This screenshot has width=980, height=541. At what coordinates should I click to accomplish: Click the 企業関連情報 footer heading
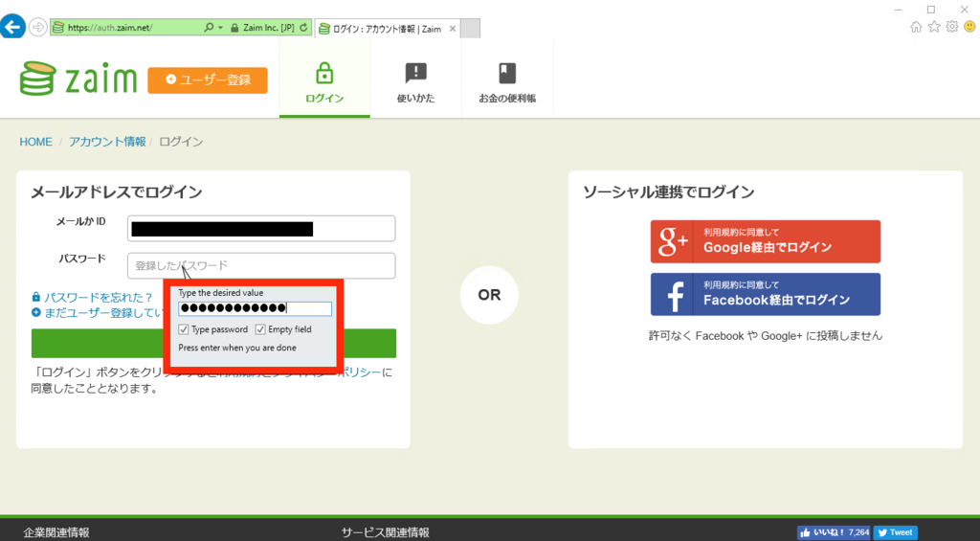click(x=56, y=533)
